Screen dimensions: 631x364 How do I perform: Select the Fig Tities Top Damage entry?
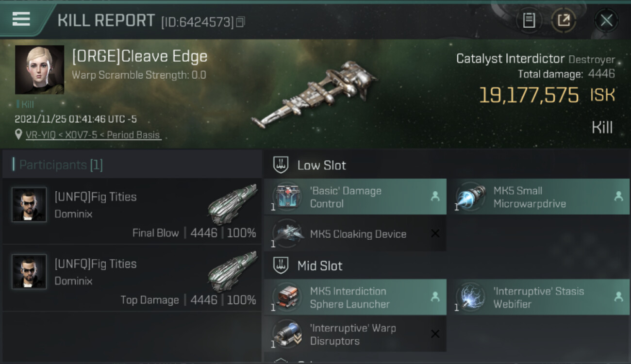pos(132,278)
